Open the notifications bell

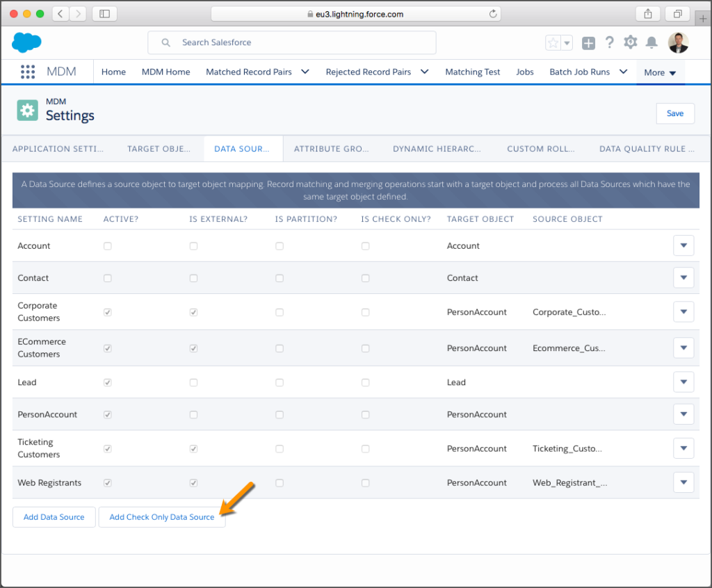(651, 42)
